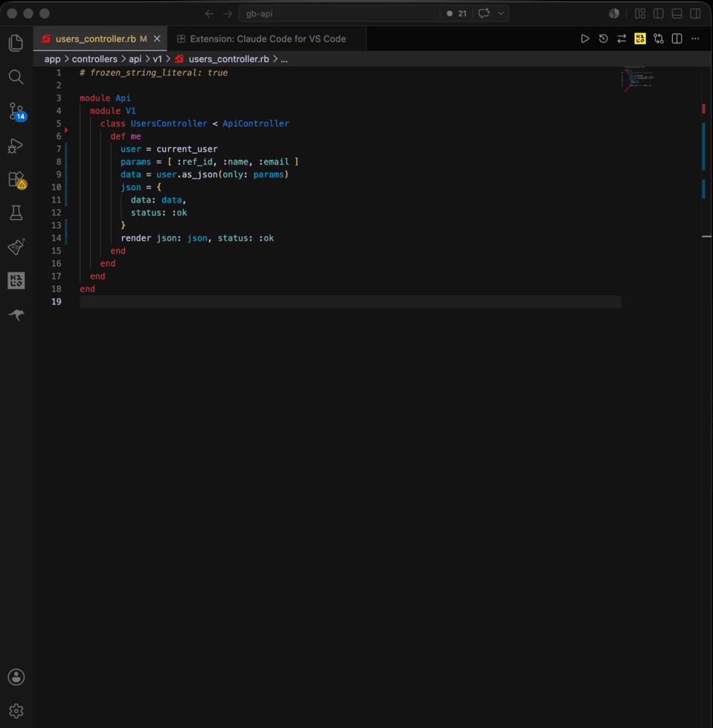Screen dimensions: 713x728
Task: Click the red overview ruler marker at right edge
Action: 704,109
